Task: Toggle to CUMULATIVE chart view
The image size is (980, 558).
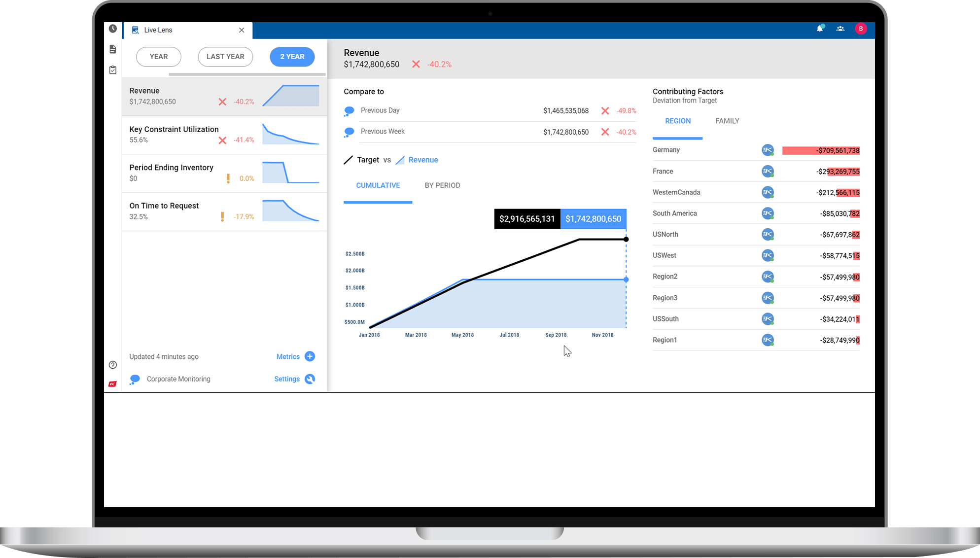Action: pos(378,185)
